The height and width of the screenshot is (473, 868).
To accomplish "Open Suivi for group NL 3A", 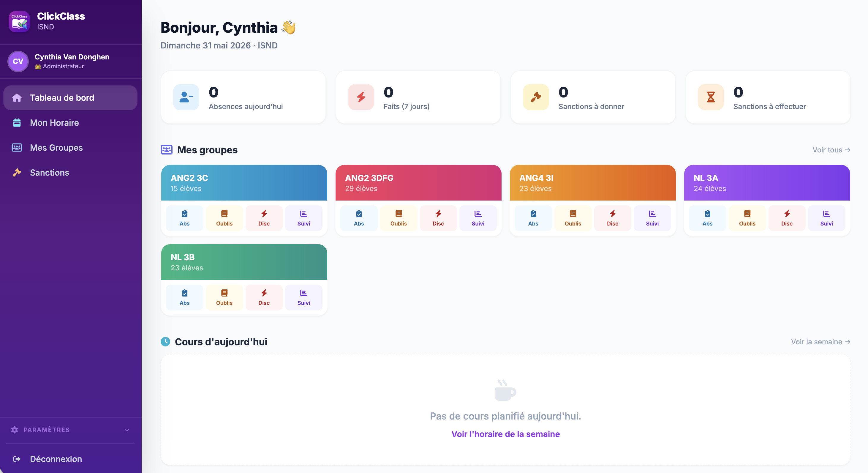I will 826,218.
